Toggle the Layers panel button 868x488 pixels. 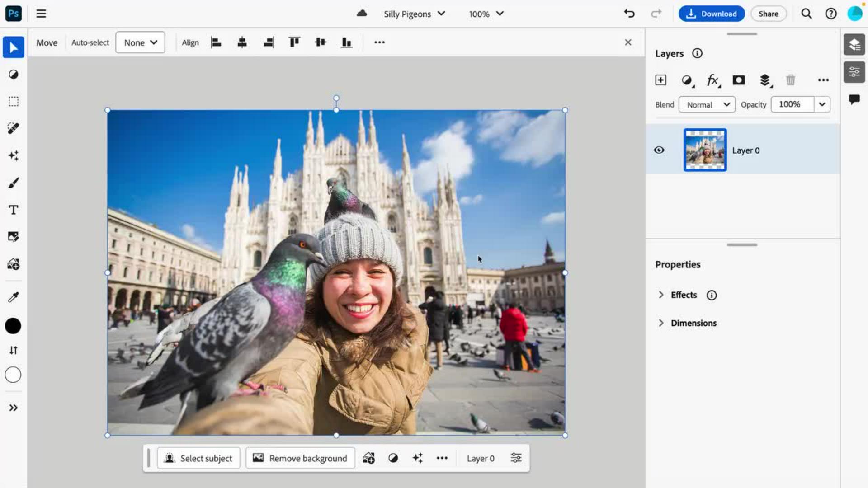(854, 44)
